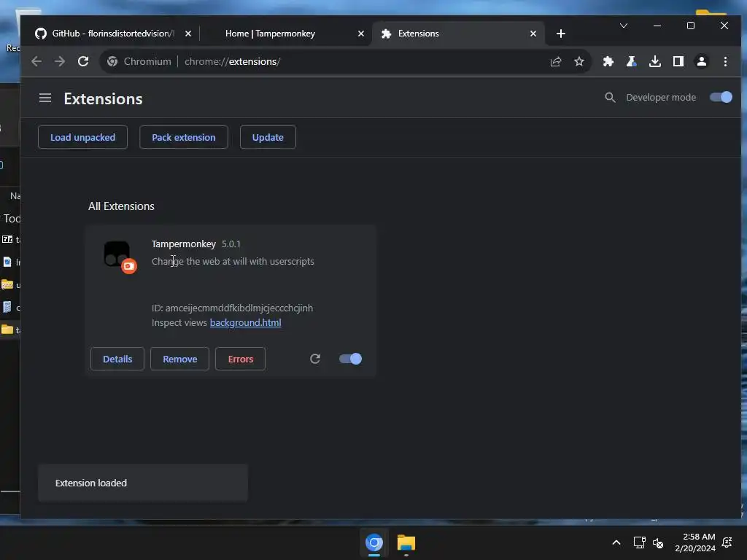
Task: Open Tampermonkey Details
Action: point(117,359)
